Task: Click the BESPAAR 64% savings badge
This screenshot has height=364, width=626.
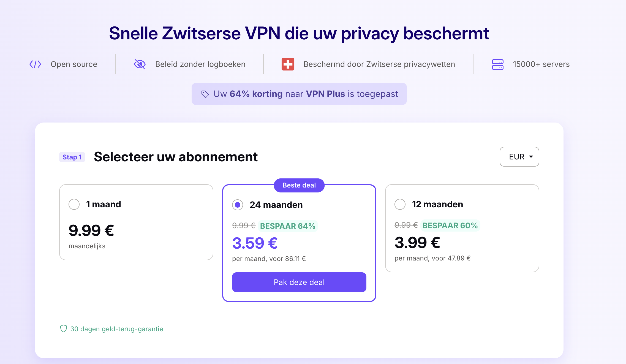Action: pos(288,226)
